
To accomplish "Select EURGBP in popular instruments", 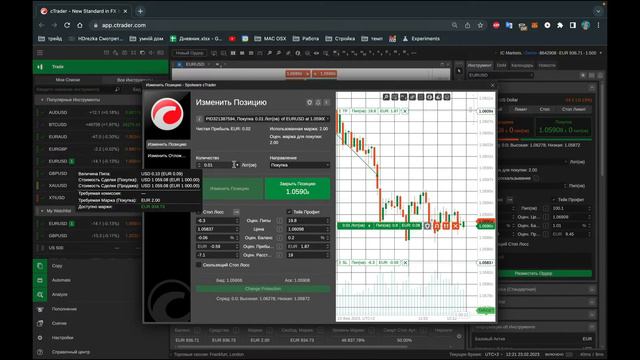I will click(58, 149).
